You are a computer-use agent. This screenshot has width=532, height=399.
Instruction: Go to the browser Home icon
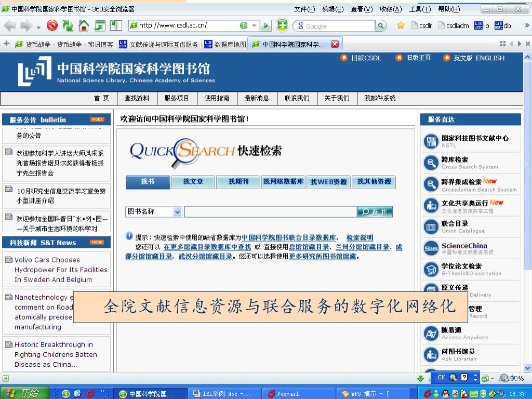(84, 26)
